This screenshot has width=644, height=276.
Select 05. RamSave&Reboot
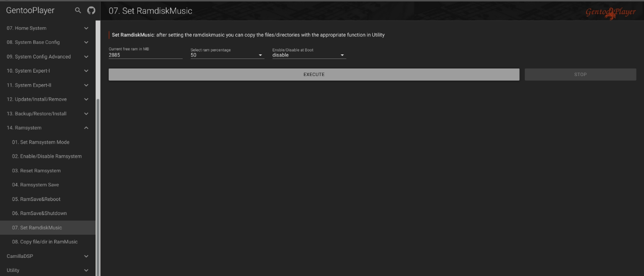coord(48,199)
